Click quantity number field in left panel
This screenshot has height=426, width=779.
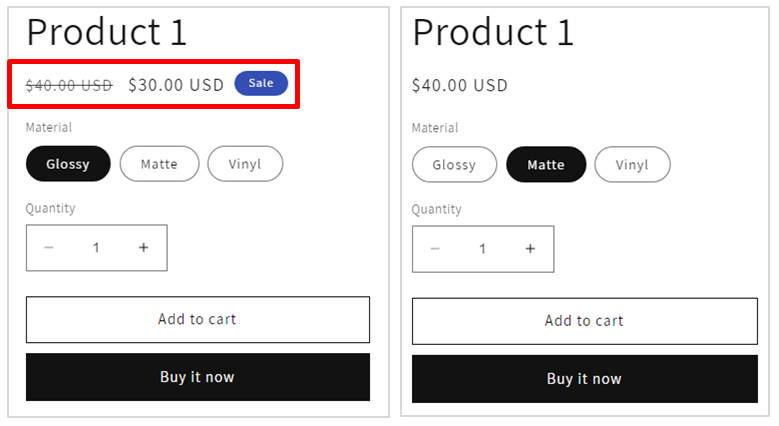click(96, 248)
